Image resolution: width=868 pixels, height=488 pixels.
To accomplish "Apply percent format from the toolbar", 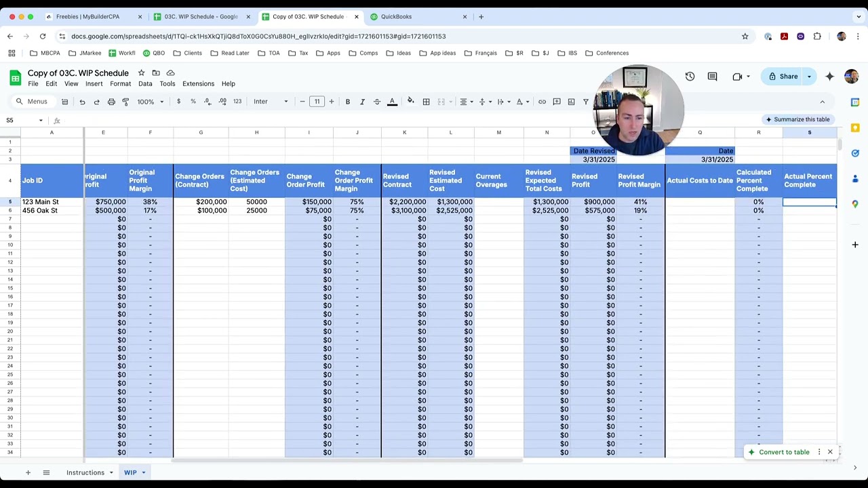I will point(193,102).
